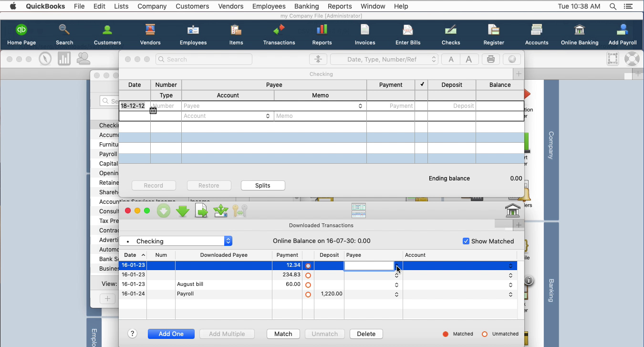Open the Transactions center icon
644x347 pixels.
point(279,34)
